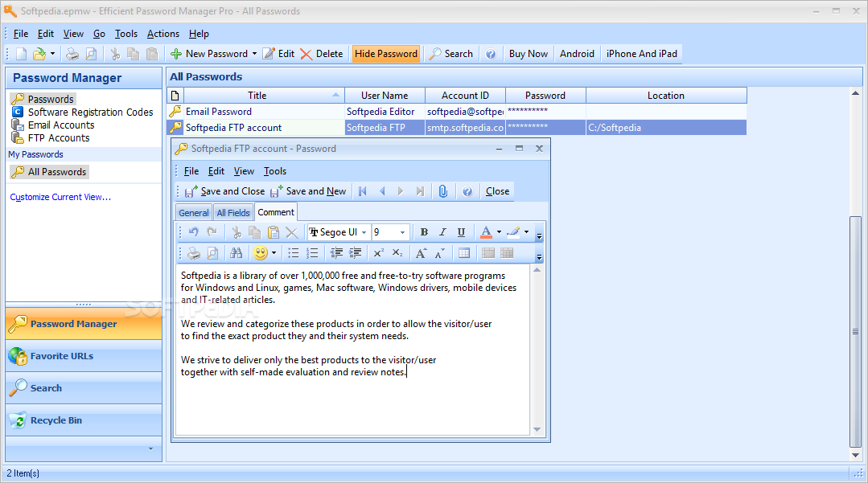The image size is (868, 483).
Task: Go to previous record arrow
Action: click(382, 191)
